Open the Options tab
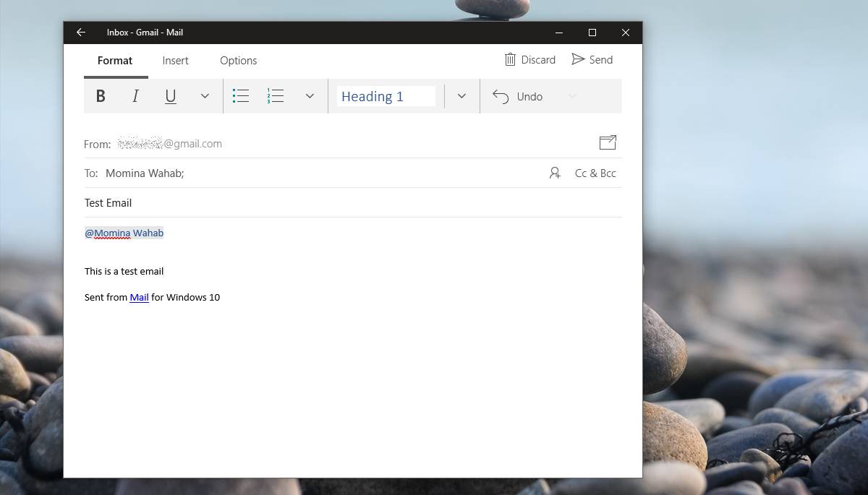Viewport: 868px width, 495px height. [x=238, y=60]
